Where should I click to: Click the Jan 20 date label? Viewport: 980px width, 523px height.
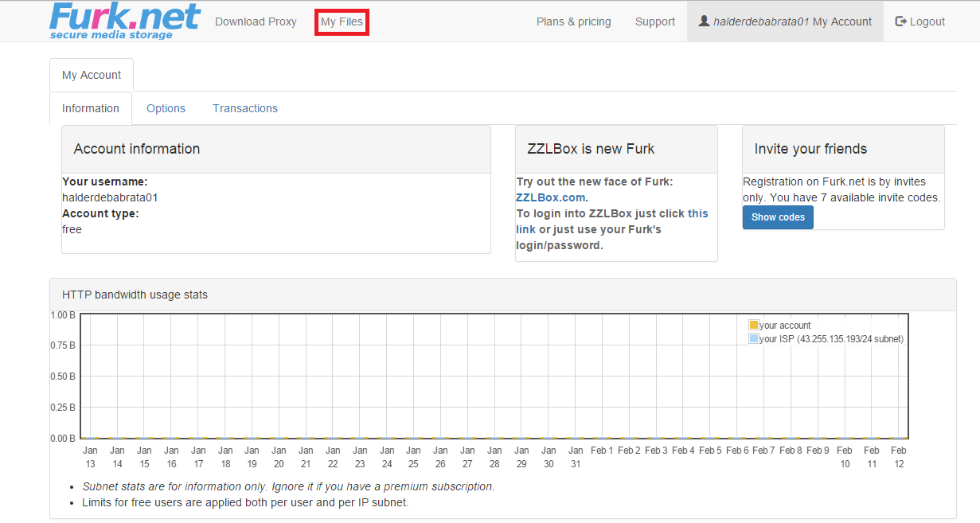(x=279, y=457)
